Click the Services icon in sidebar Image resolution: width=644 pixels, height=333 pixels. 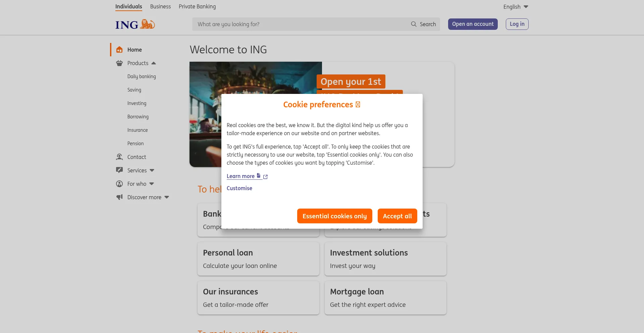119,170
